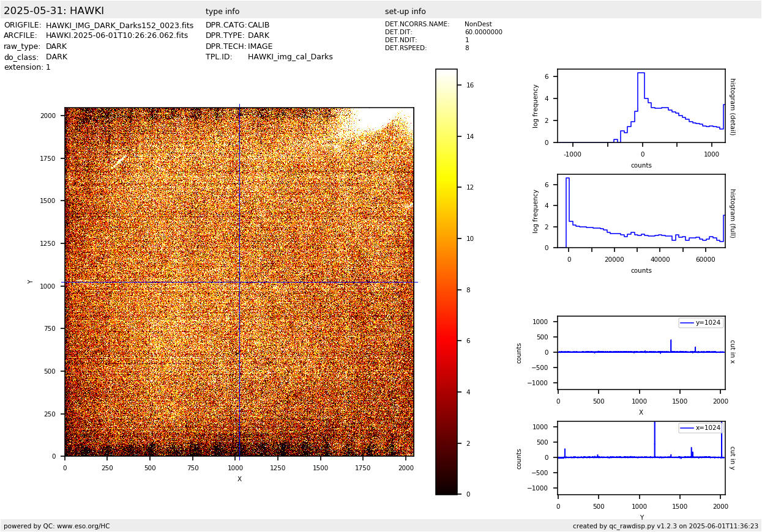Click the DET.DIT value 60.0000000
This screenshot has height=532, width=762.
click(483, 32)
